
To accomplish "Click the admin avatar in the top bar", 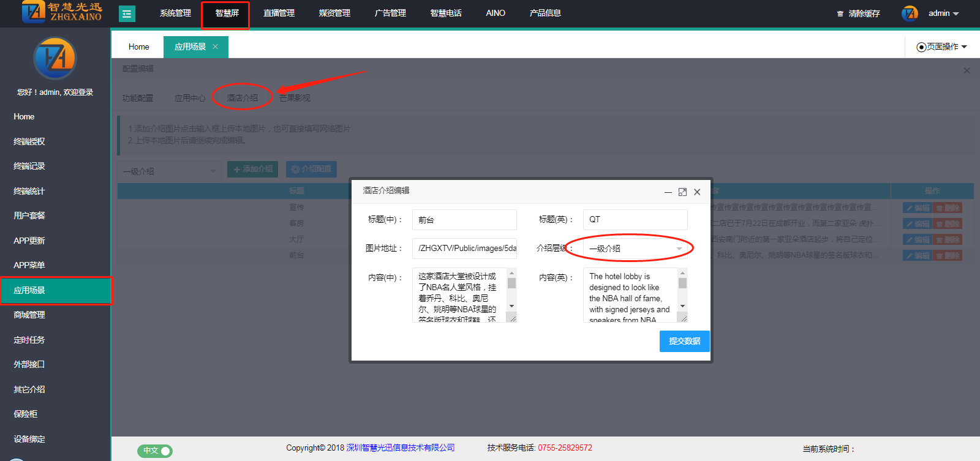I will tap(910, 13).
